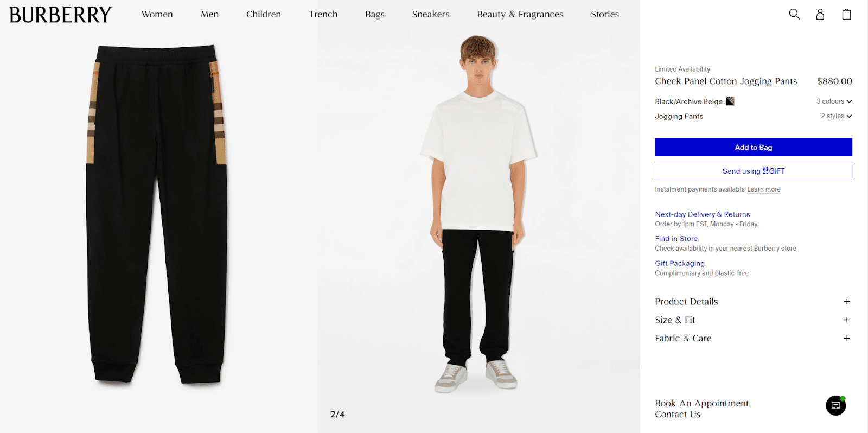View the flat jogging pants product image
This screenshot has width=868, height=433.
157,215
